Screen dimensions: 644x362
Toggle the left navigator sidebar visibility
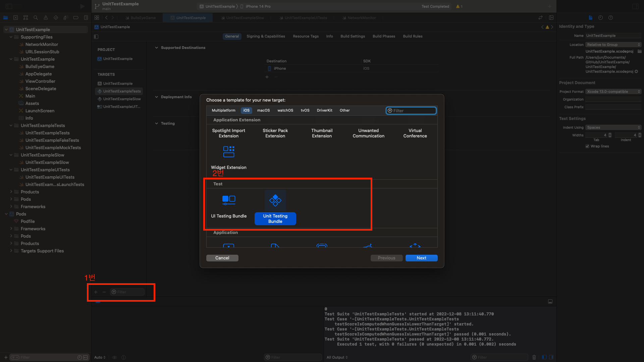point(9,6)
